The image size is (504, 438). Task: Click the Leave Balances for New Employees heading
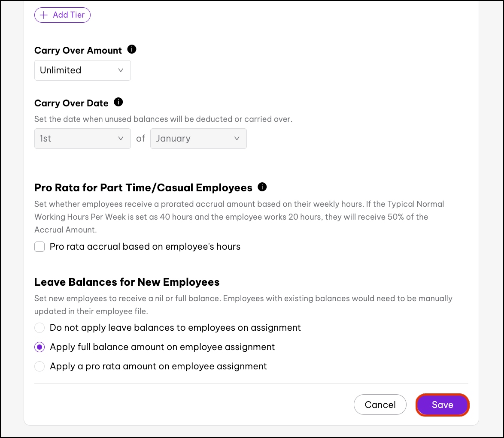127,282
